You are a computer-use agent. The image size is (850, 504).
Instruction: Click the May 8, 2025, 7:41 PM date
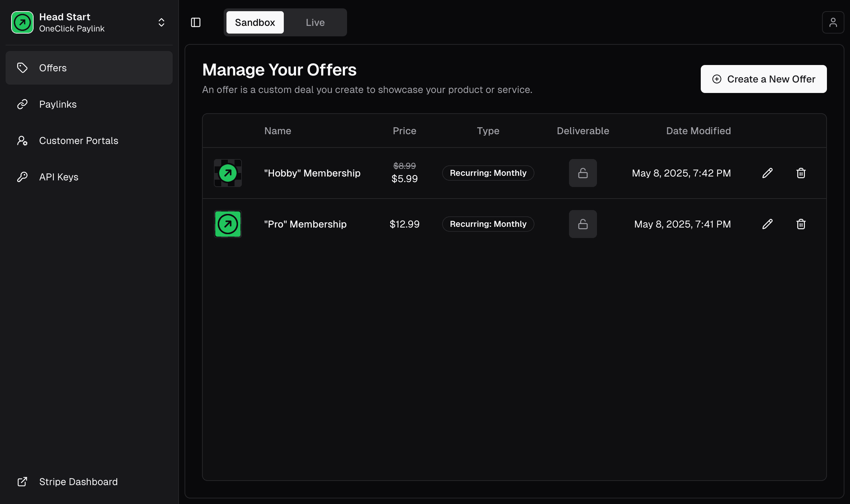[x=683, y=224]
